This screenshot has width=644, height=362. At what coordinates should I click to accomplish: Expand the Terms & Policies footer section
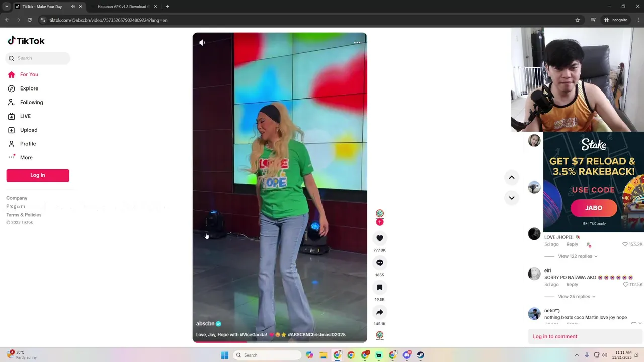pos(24,215)
